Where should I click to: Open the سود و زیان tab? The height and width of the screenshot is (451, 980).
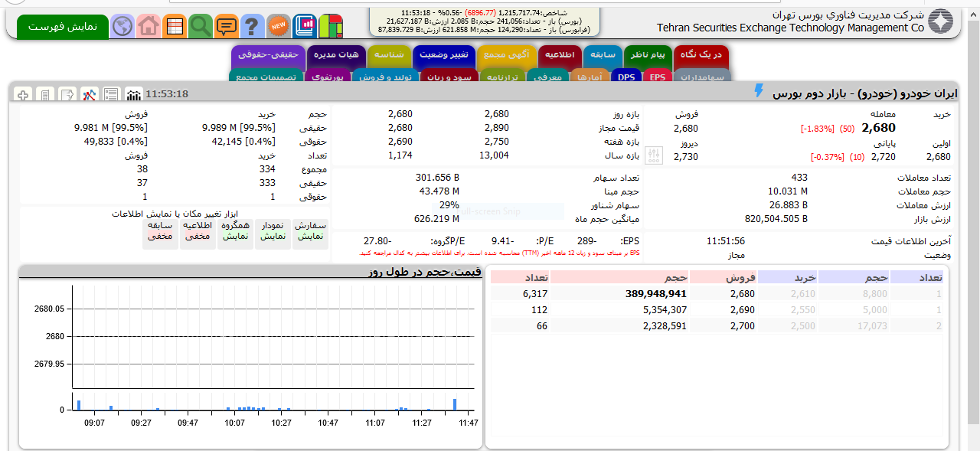(449, 77)
